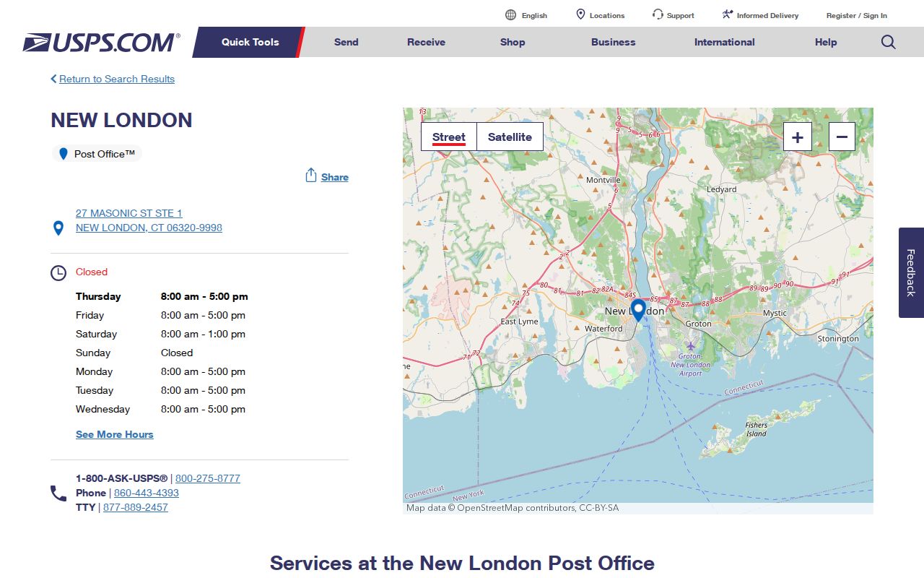Click Return to Search Results link
The image size is (924, 578).
[x=117, y=79]
